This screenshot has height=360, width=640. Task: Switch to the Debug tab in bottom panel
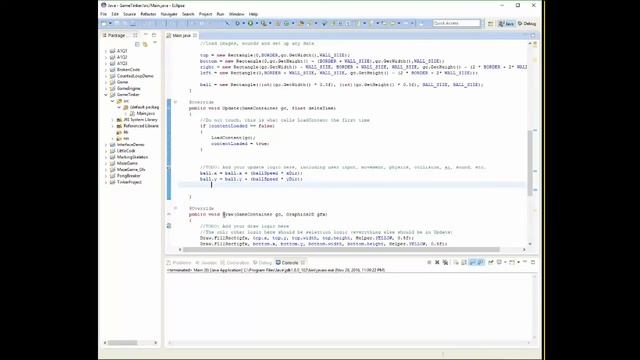[262, 262]
